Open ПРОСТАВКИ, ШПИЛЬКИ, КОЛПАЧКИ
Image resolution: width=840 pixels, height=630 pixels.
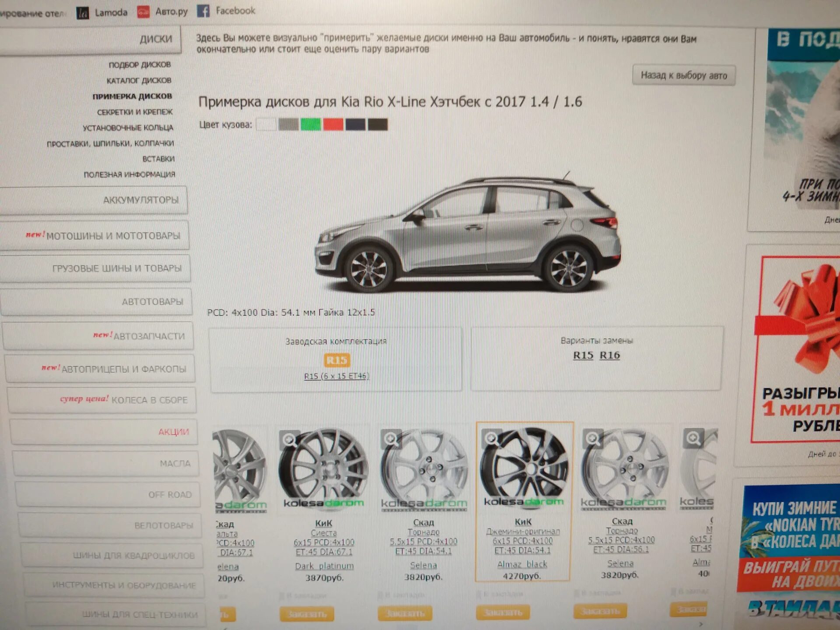click(110, 143)
